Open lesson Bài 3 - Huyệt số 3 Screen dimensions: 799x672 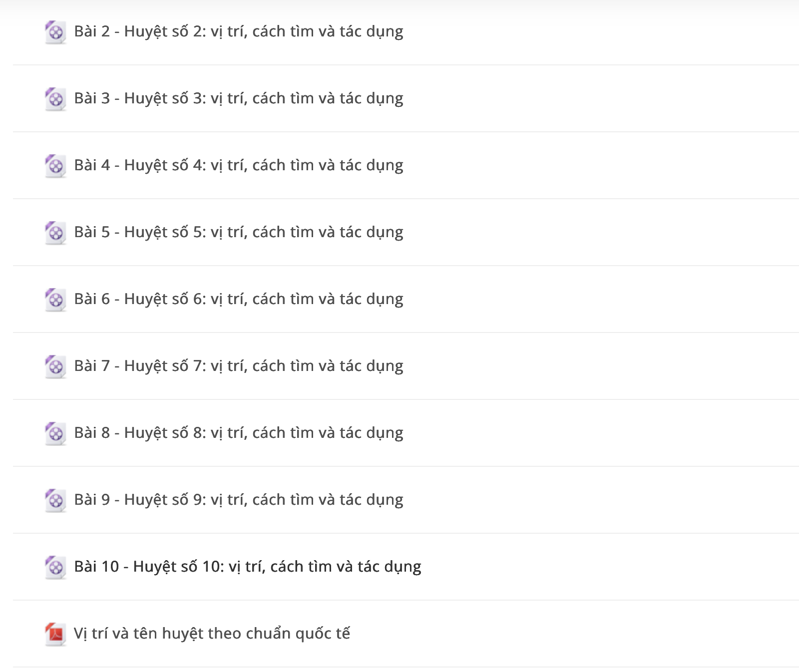pyautogui.click(x=239, y=99)
